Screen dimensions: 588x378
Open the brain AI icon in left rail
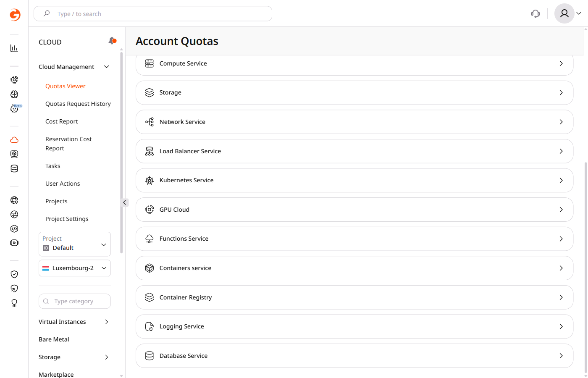point(14,94)
